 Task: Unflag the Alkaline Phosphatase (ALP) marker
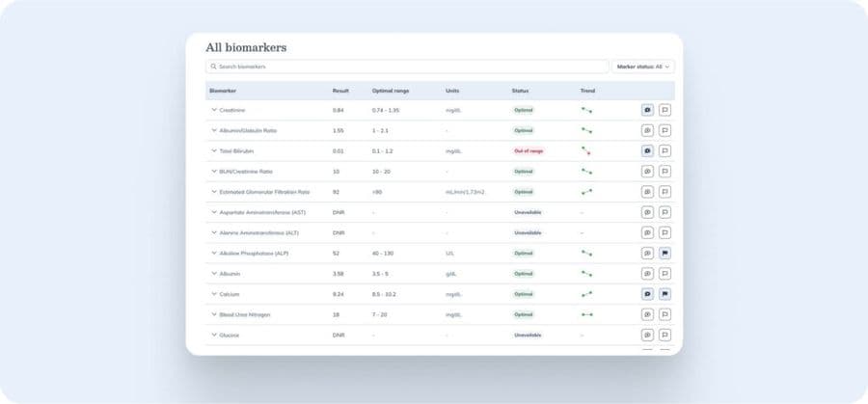click(x=665, y=254)
